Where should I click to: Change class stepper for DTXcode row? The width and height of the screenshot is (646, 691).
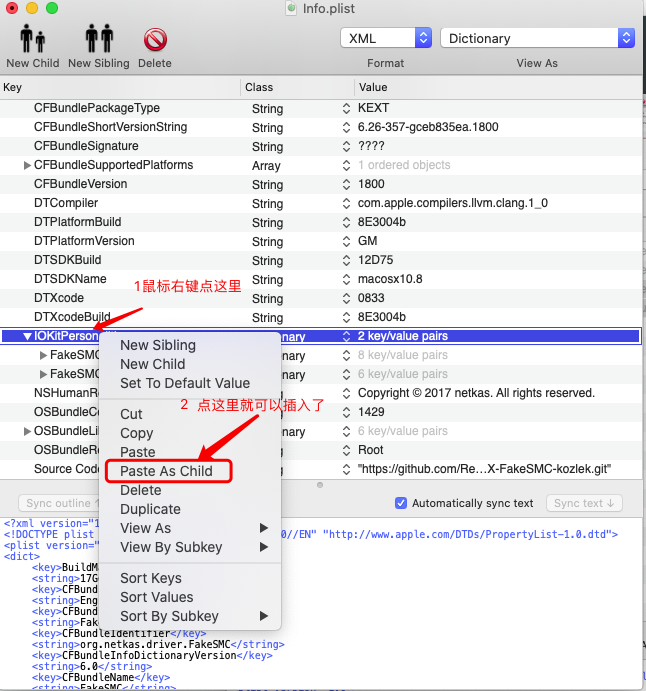pos(346,298)
